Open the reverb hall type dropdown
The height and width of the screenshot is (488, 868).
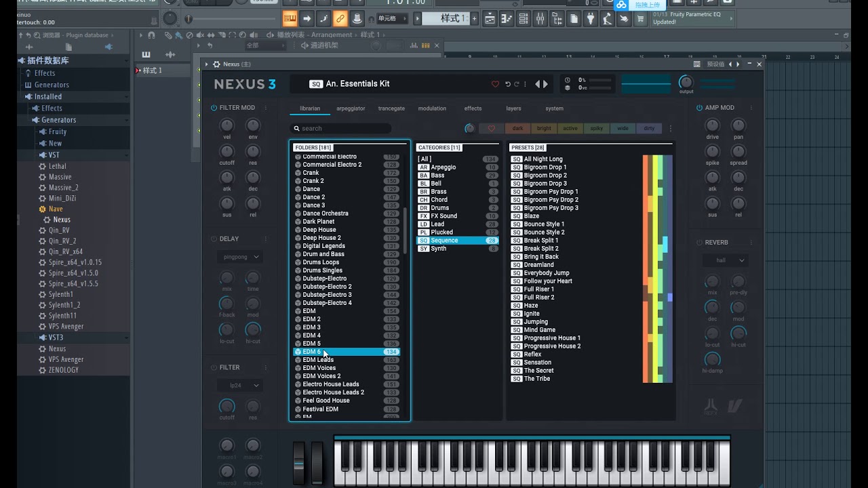click(726, 260)
